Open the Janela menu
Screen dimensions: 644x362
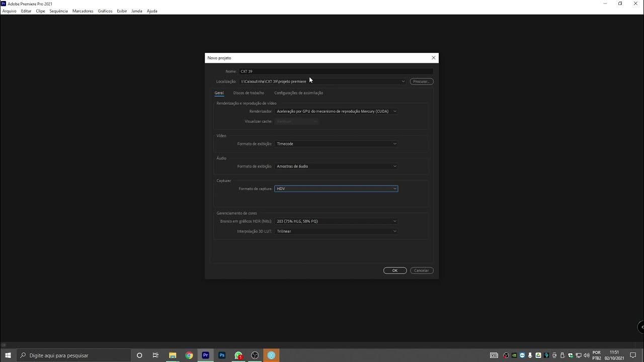tap(137, 11)
